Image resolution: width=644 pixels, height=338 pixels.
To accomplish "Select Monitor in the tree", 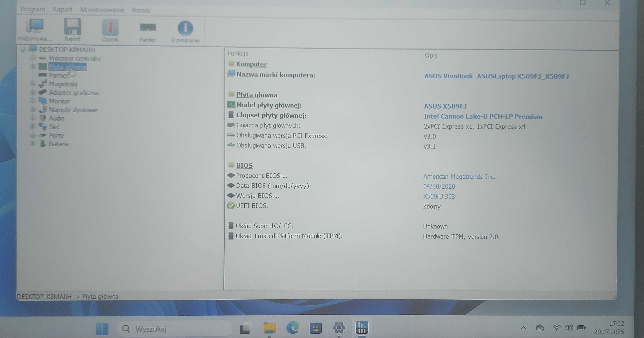I will coord(59,101).
